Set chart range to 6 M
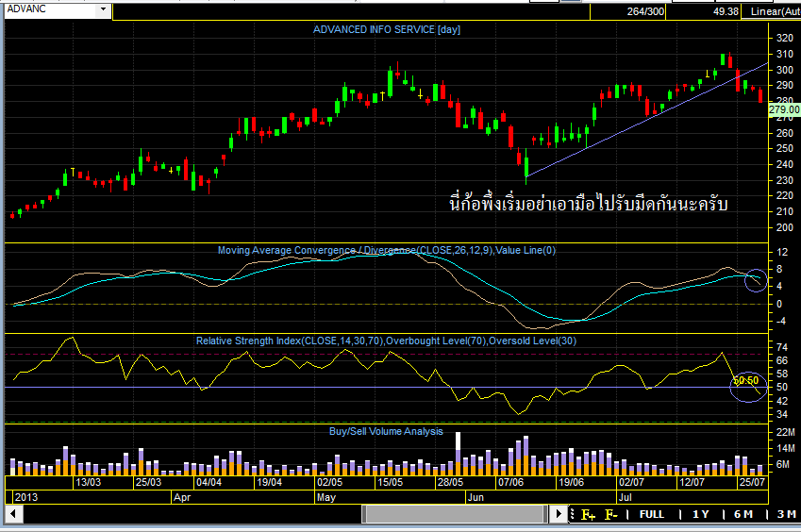801x532 pixels. 743,515
